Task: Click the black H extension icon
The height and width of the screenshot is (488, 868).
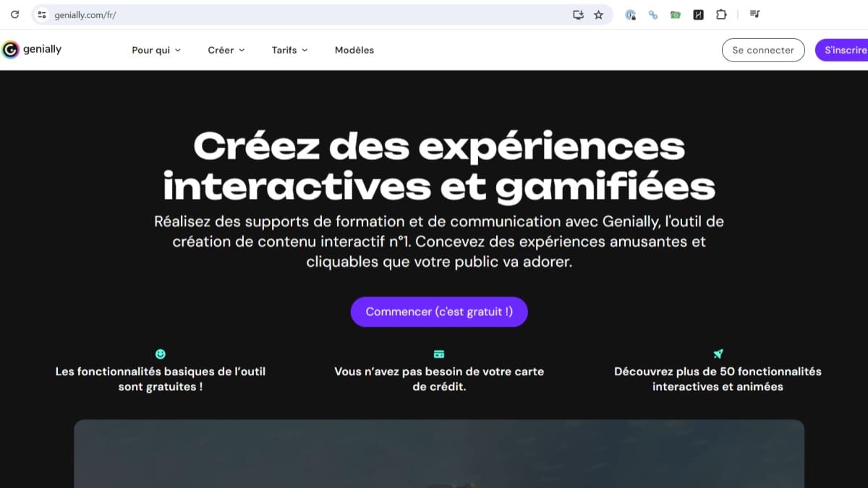Action: 698,14
